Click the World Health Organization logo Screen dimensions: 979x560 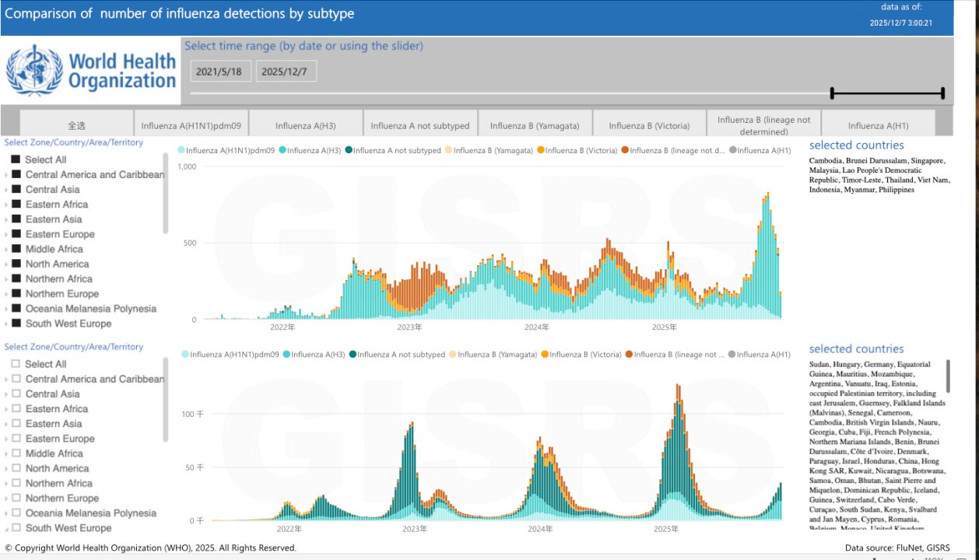[x=91, y=71]
